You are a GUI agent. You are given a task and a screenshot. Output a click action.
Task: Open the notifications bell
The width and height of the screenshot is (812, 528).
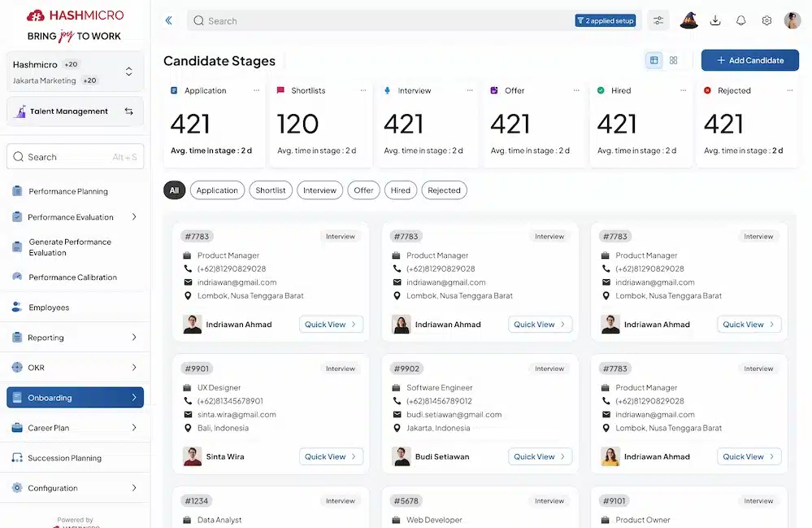click(x=741, y=21)
